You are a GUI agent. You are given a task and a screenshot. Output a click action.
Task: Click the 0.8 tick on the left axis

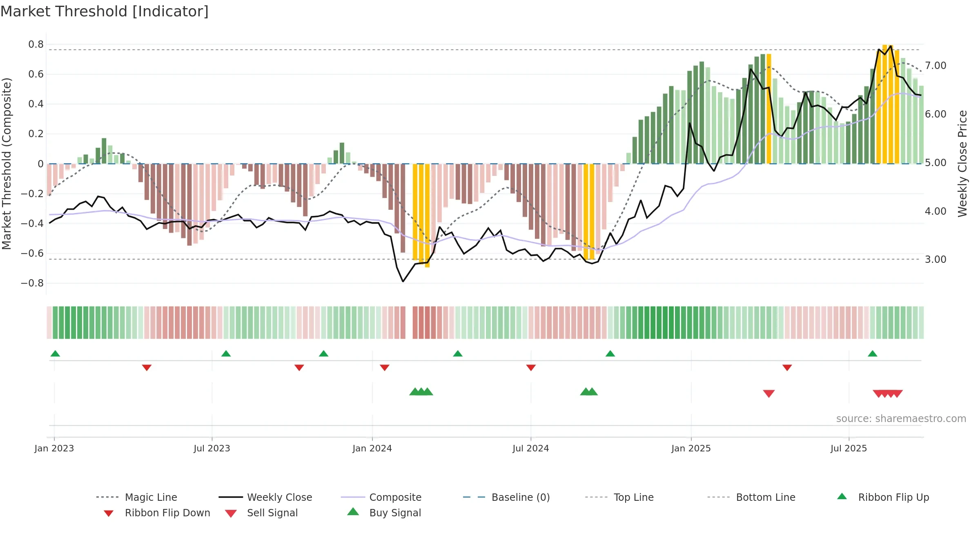pyautogui.click(x=36, y=44)
